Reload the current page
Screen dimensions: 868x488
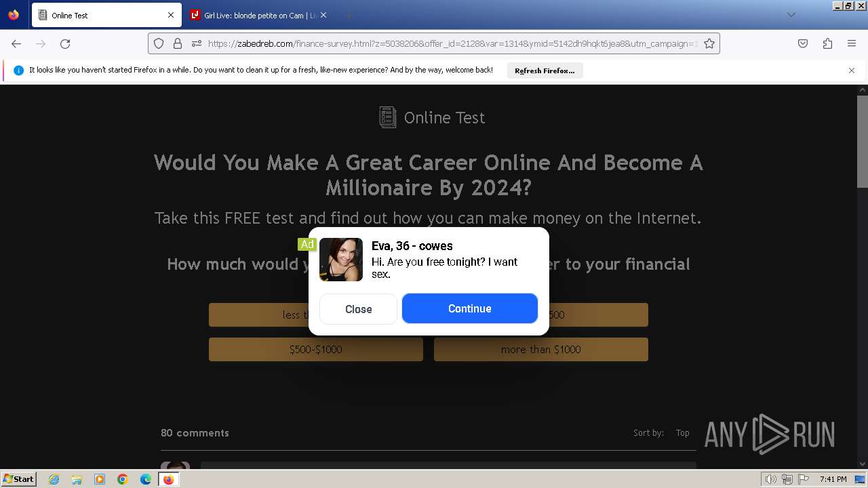(65, 43)
